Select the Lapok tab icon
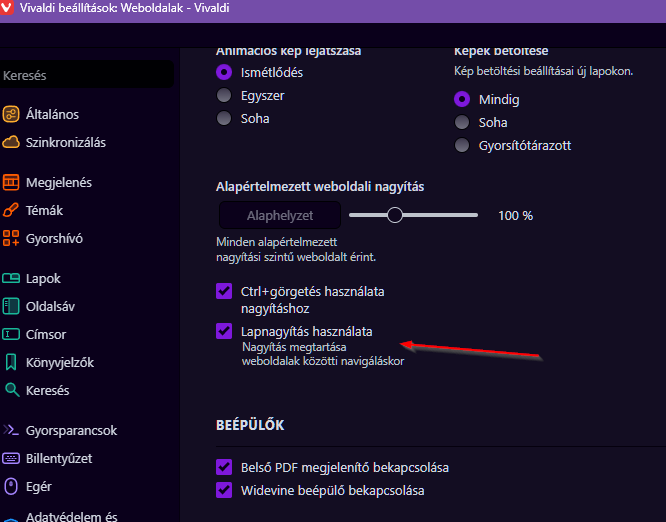 11,278
